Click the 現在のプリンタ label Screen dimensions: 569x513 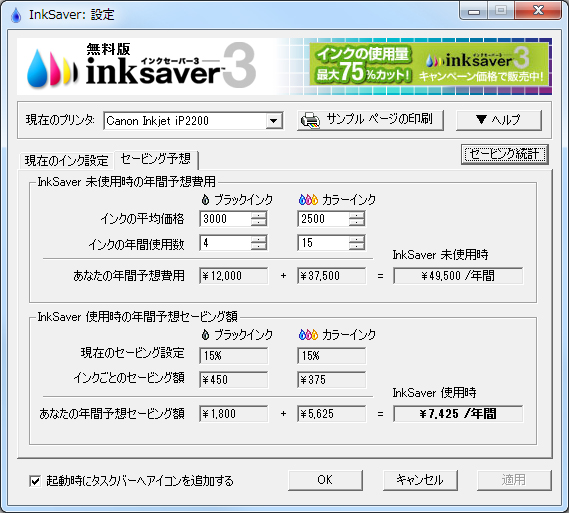coord(60,120)
